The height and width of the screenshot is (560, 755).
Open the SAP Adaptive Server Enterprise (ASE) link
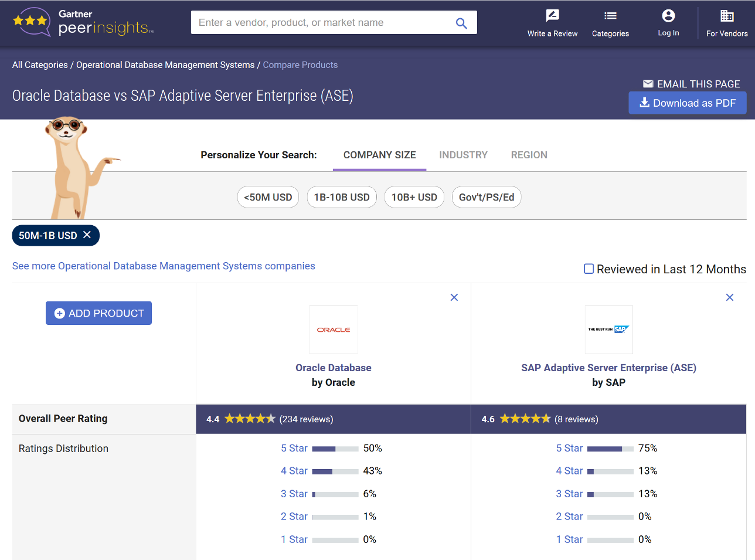608,368
